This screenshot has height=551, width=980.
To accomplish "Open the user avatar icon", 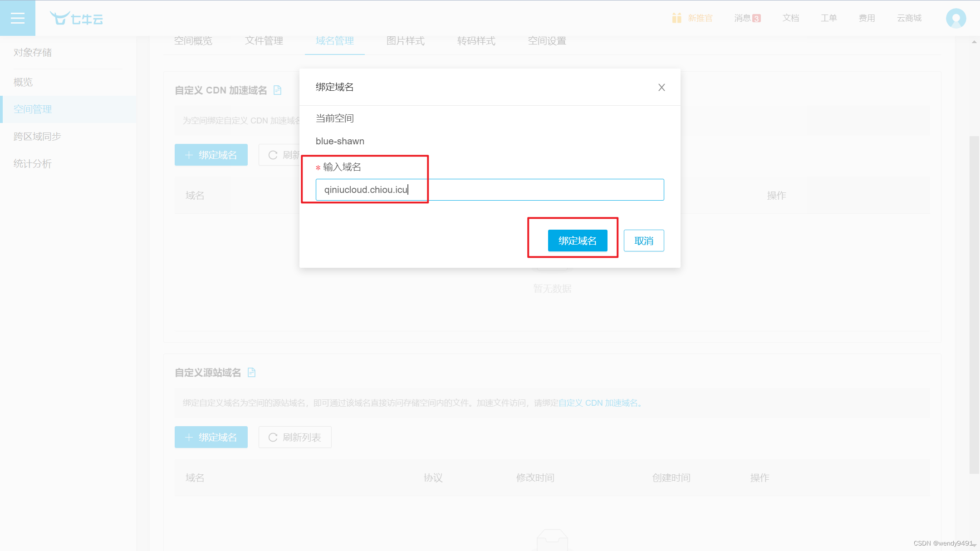I will 955,19.
